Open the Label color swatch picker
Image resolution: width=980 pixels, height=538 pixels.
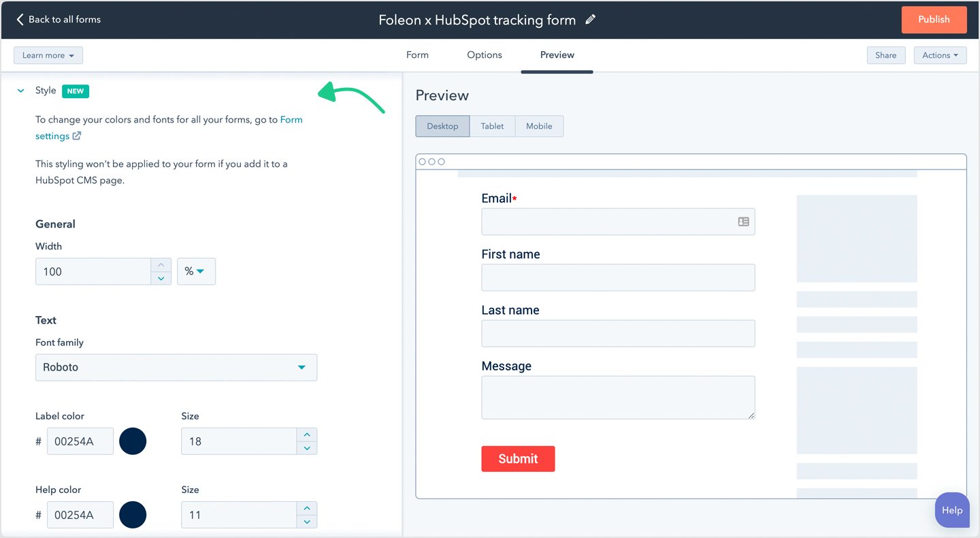[x=133, y=441]
